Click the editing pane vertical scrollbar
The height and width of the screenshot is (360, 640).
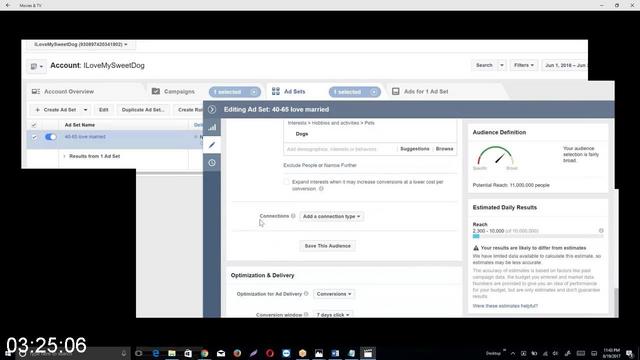[x=616, y=302]
